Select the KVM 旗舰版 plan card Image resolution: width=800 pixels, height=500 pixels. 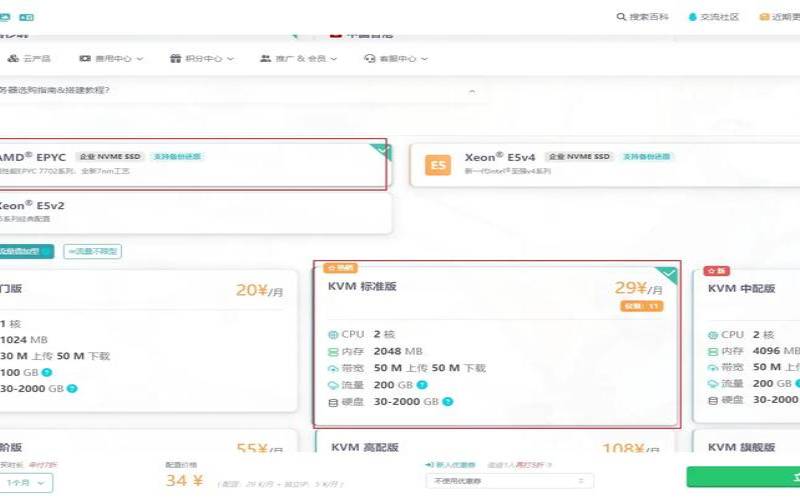(746, 441)
